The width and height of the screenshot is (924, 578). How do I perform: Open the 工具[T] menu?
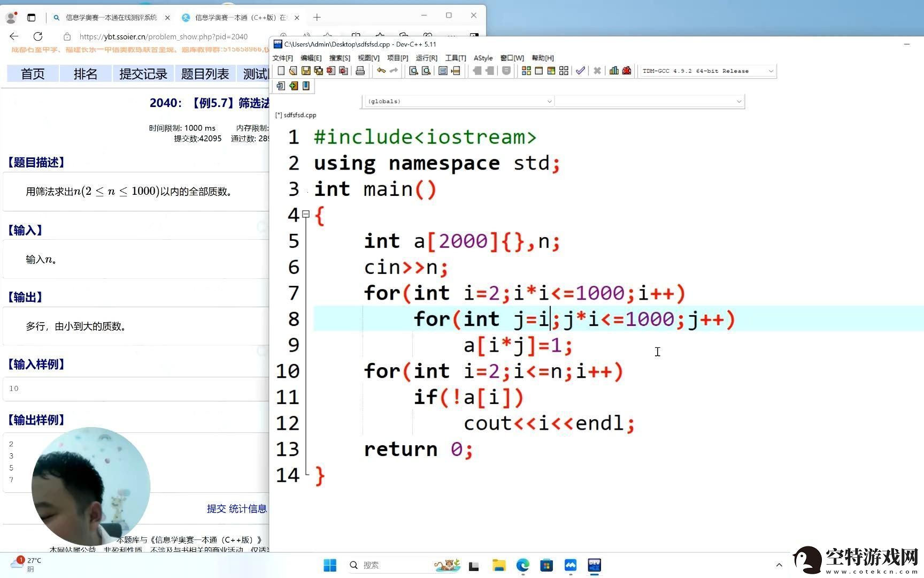click(456, 58)
